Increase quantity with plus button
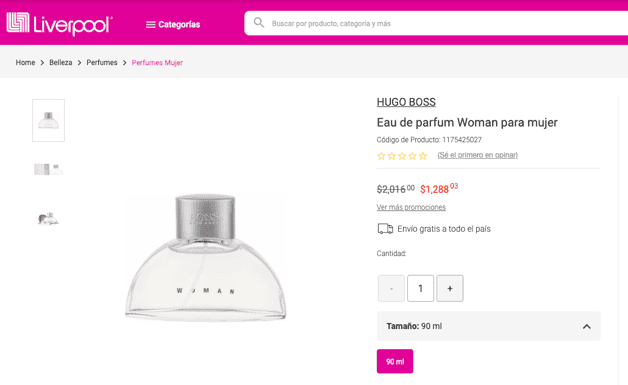This screenshot has width=628, height=385. click(x=450, y=288)
